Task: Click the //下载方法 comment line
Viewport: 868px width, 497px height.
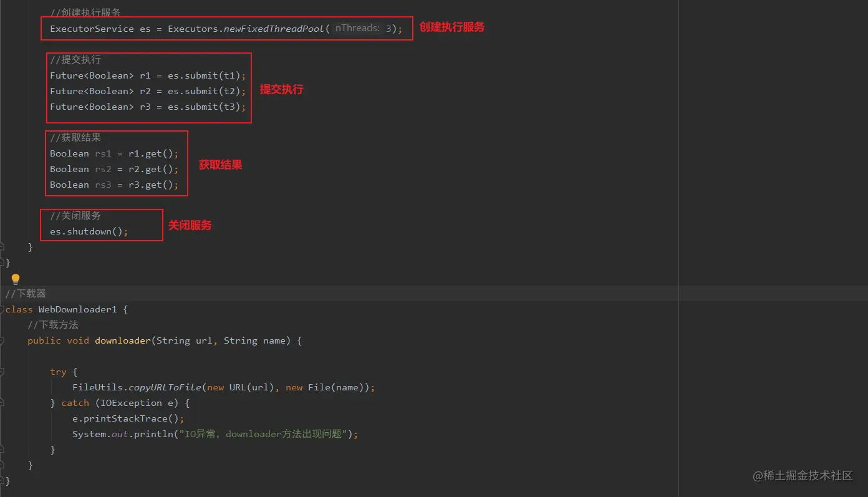Action: (53, 325)
